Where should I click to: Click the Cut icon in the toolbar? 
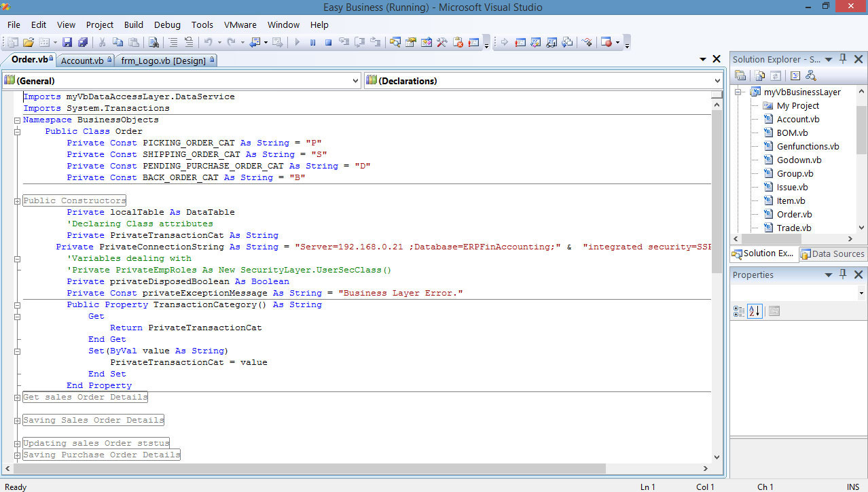[x=103, y=42]
